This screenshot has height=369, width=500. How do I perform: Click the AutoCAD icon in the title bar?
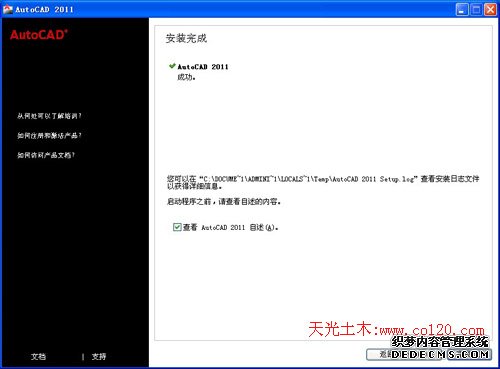[x=7, y=9]
